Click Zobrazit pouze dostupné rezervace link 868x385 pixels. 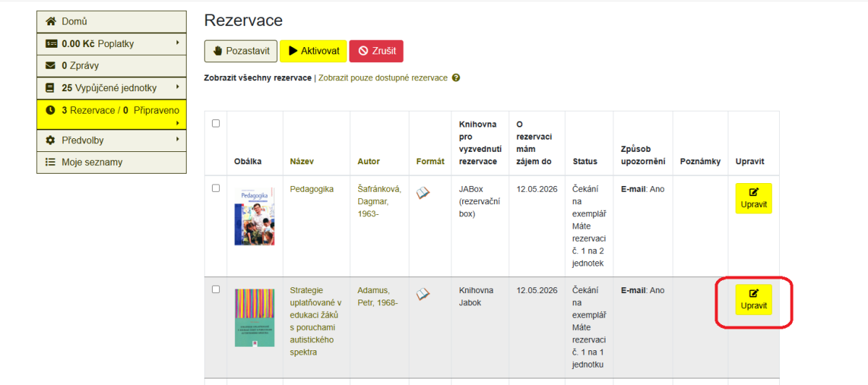383,78
